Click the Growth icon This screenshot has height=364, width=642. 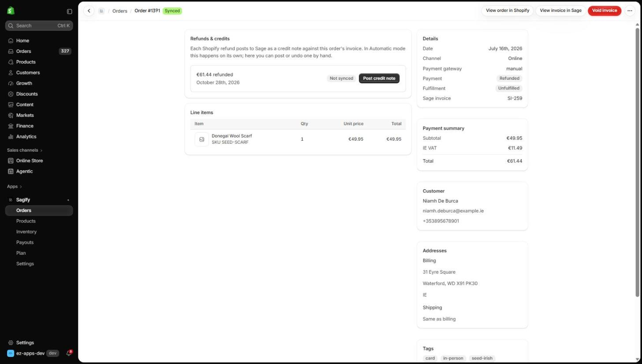(x=11, y=83)
